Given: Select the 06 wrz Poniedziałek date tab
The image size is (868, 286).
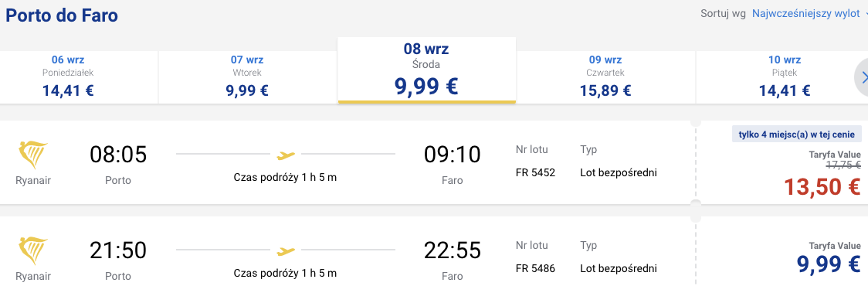Looking at the screenshot, I should tap(68, 77).
